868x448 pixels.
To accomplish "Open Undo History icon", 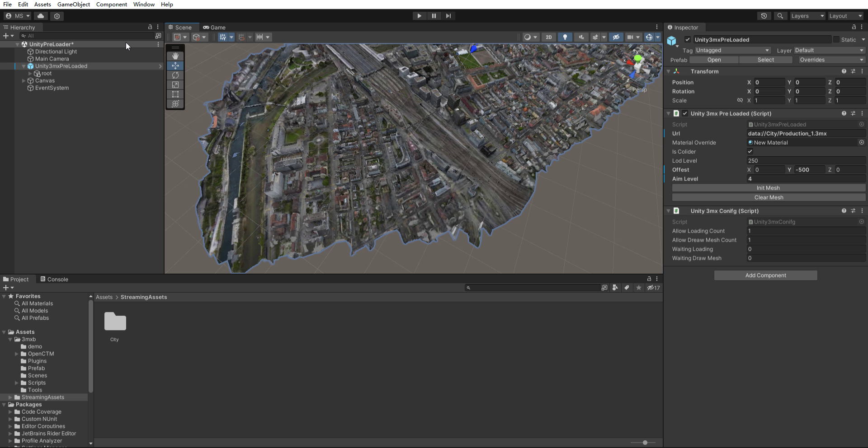I will click(764, 16).
